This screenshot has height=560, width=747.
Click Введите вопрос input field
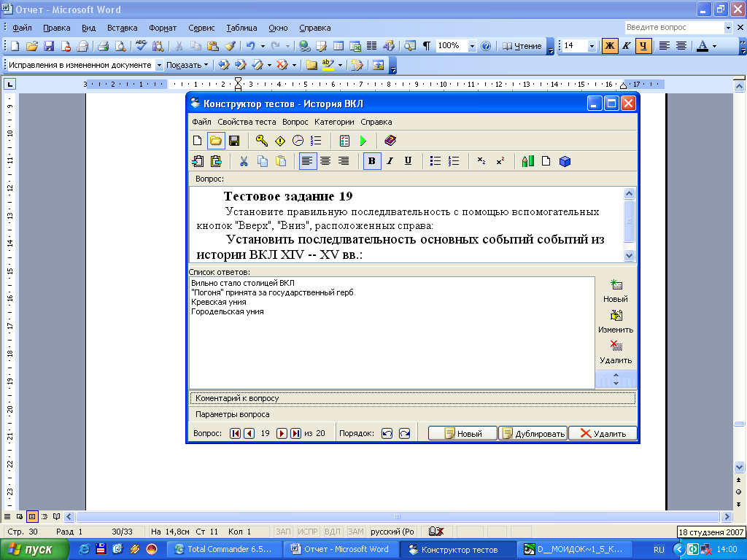click(674, 28)
